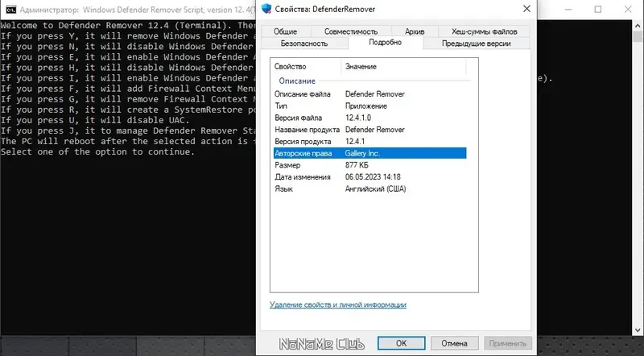Minimize the Defender Remover terminal window
The width and height of the screenshot is (644, 356).
pyautogui.click(x=568, y=9)
